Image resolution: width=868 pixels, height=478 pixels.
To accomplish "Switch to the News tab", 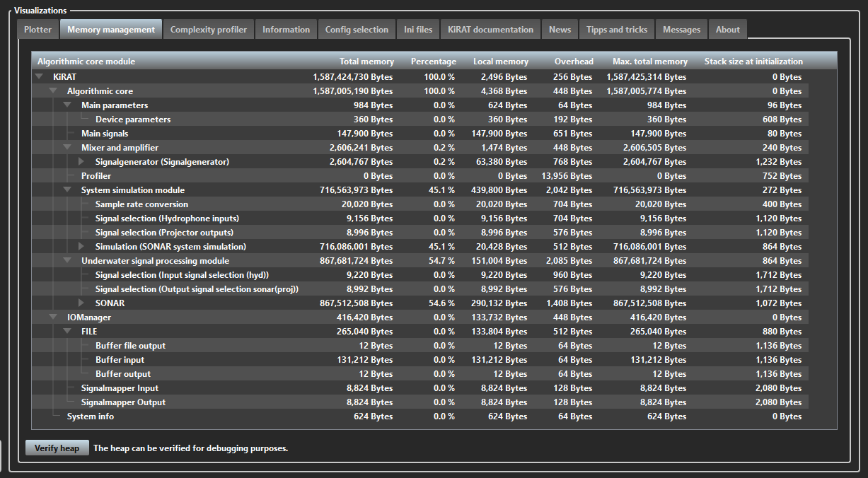I will coord(560,30).
